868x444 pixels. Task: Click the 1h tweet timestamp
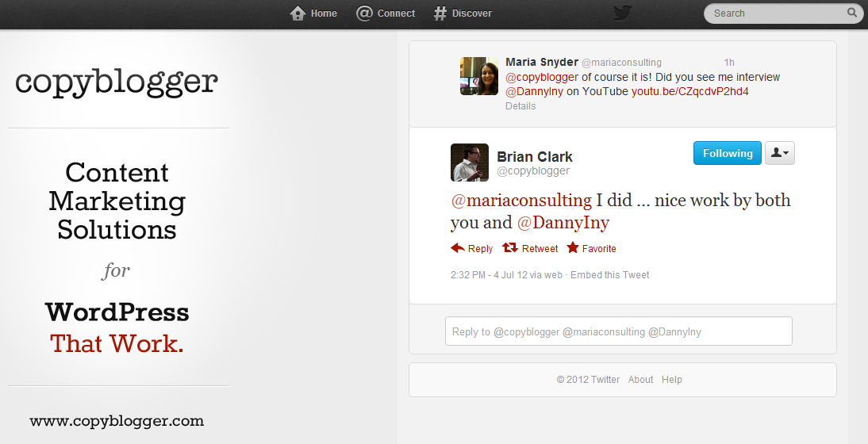729,63
